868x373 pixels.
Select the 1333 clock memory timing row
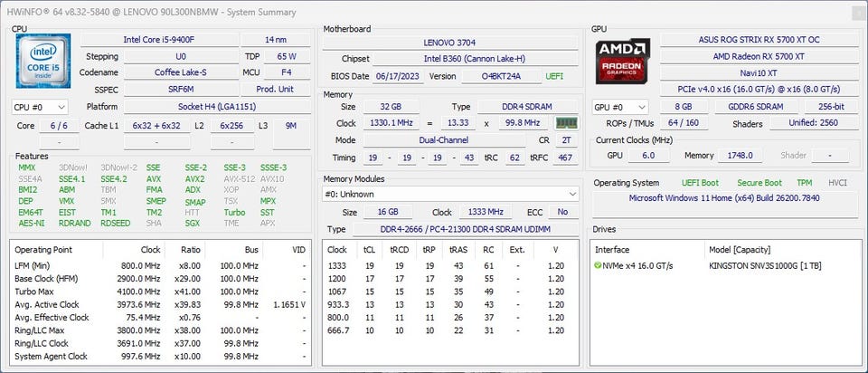click(450, 265)
